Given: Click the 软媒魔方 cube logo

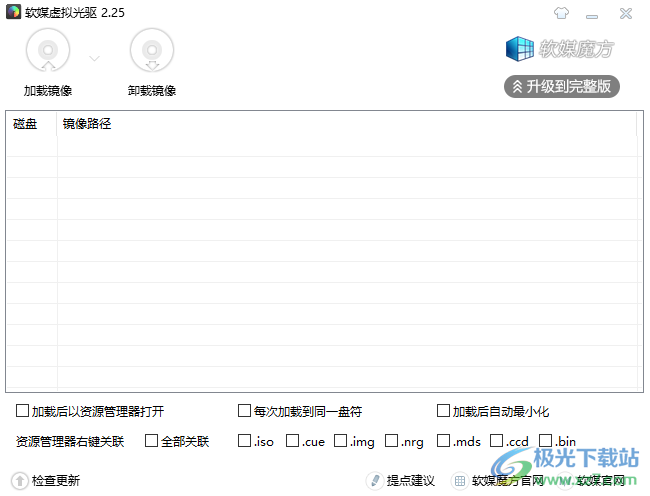Looking at the screenshot, I should coord(519,49).
